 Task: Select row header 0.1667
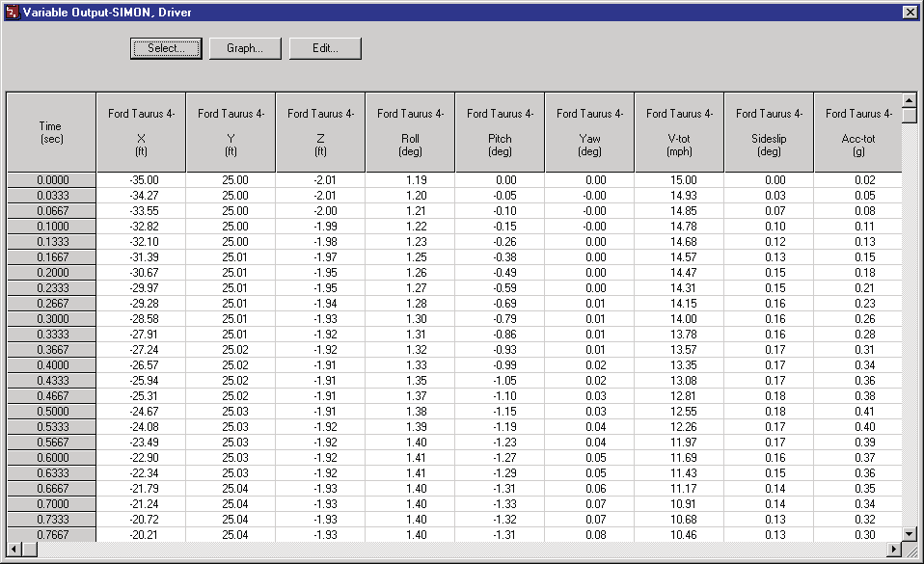click(51, 257)
